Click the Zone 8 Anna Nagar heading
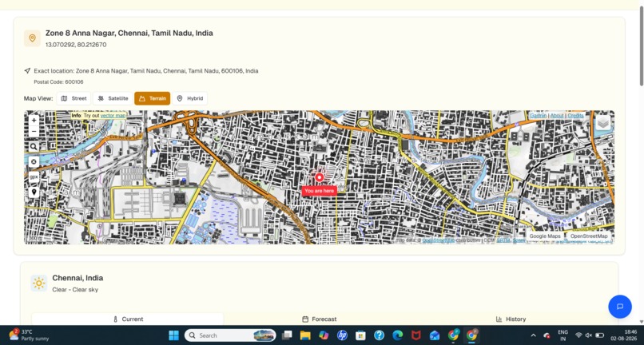This screenshot has width=644, height=345. 129,34
